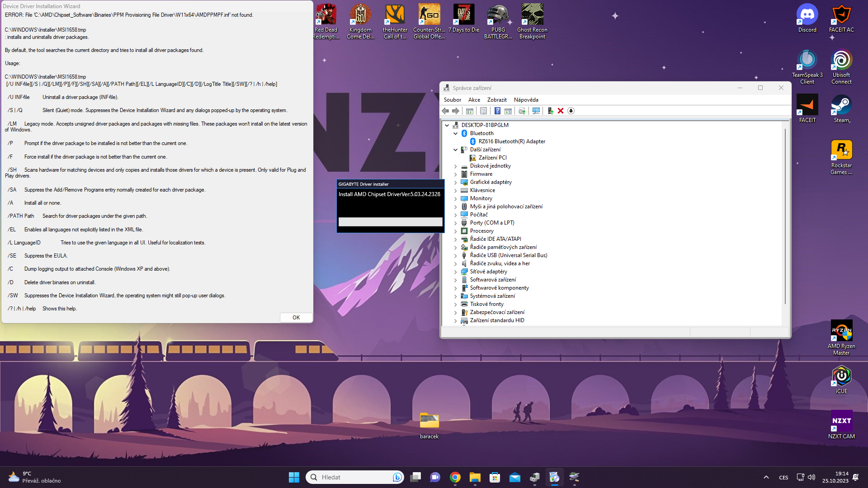
Task: Open the Akce menu
Action: 474,100
